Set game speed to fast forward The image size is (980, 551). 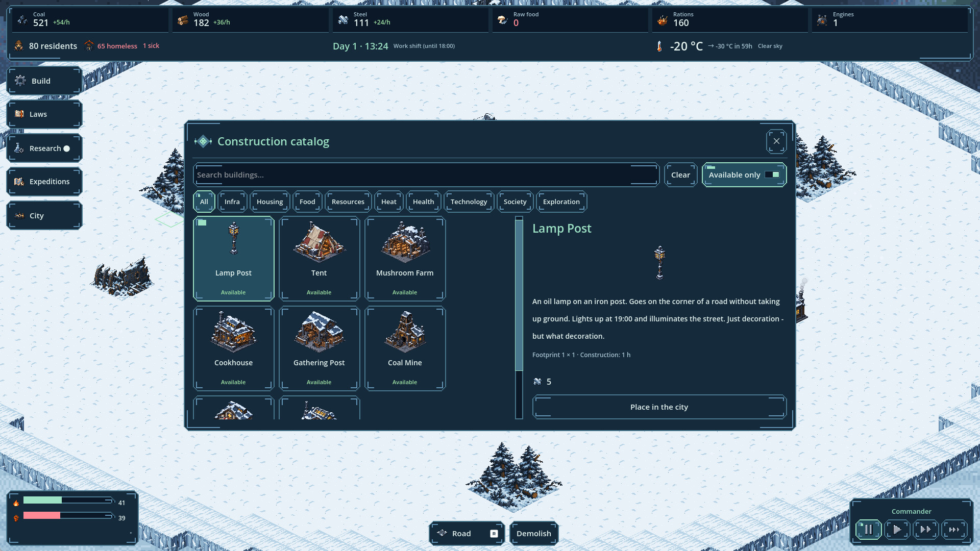coord(926,530)
